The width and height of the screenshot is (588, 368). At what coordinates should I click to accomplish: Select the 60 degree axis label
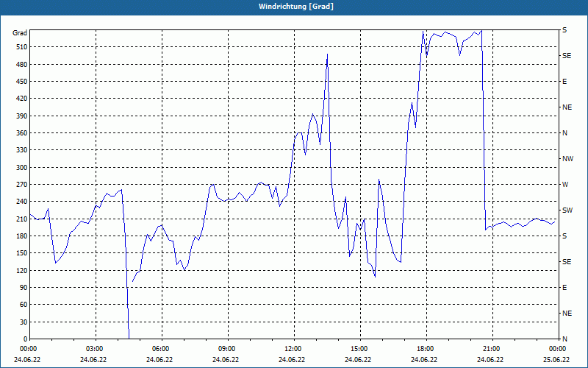coord(24,305)
